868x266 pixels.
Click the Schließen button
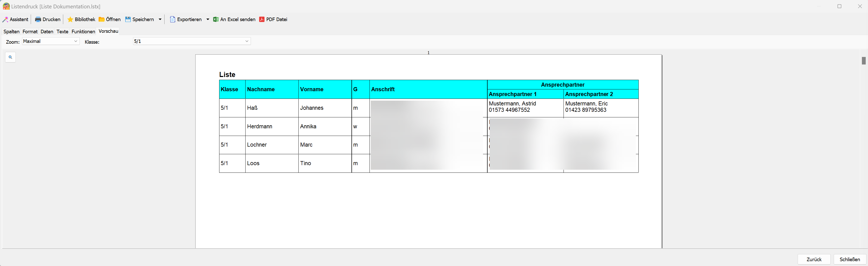[849, 259]
